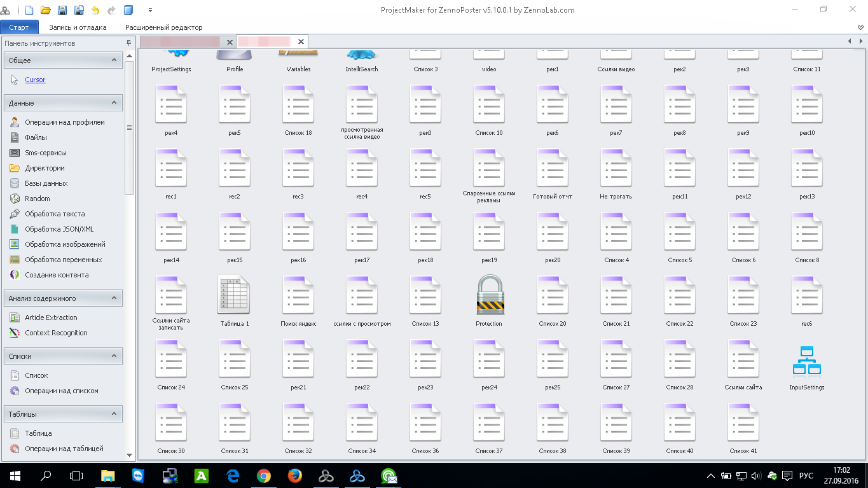Collapse the Списки section
The image size is (868, 488).
coord(114,356)
